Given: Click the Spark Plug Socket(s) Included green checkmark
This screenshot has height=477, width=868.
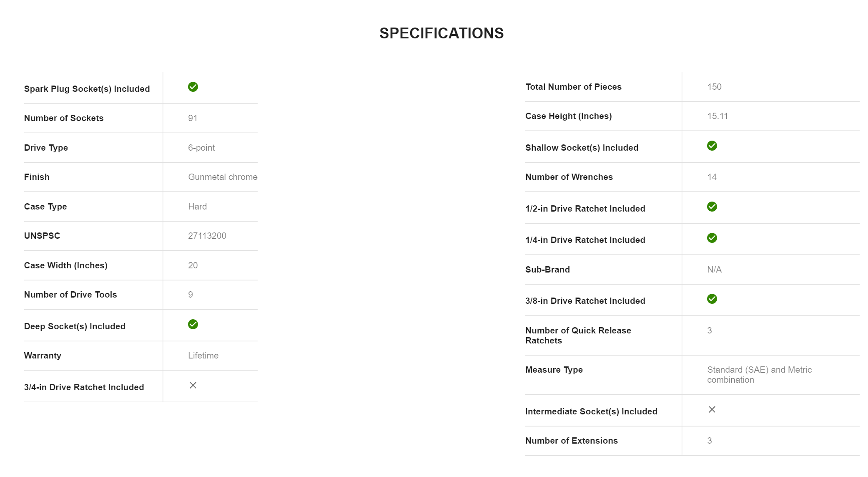Looking at the screenshot, I should click(x=193, y=87).
